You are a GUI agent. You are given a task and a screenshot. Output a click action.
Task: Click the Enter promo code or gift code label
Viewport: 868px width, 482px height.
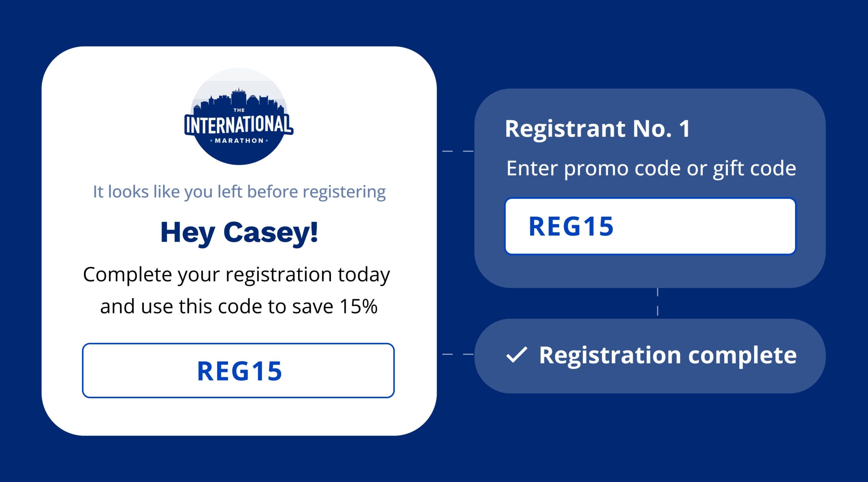[651, 168]
